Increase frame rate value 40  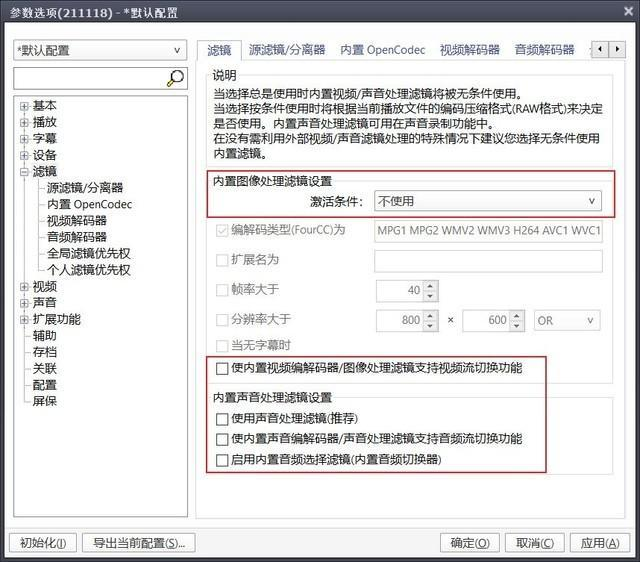coord(430,286)
